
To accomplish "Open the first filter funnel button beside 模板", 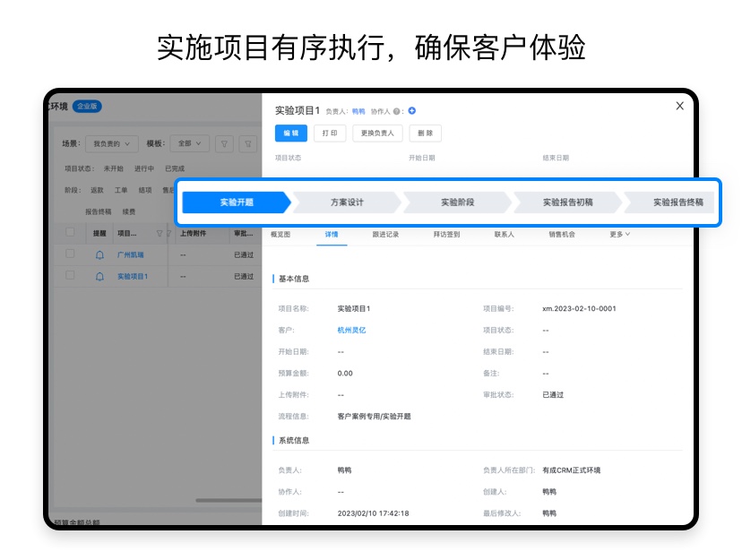I will coord(224,143).
